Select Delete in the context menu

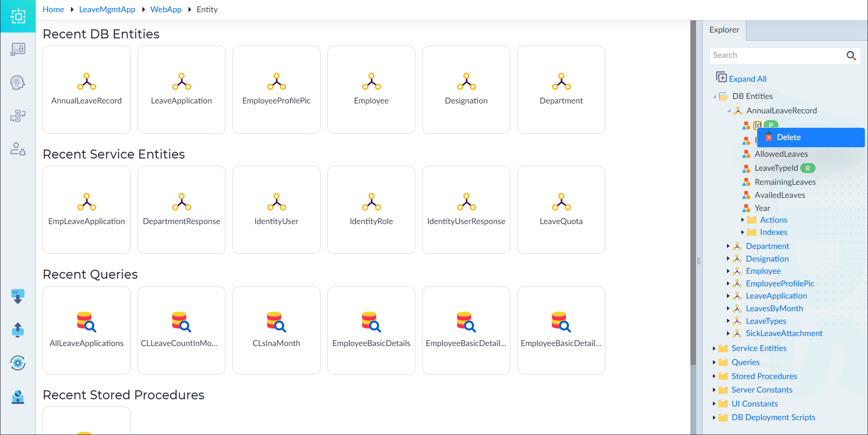coord(811,137)
